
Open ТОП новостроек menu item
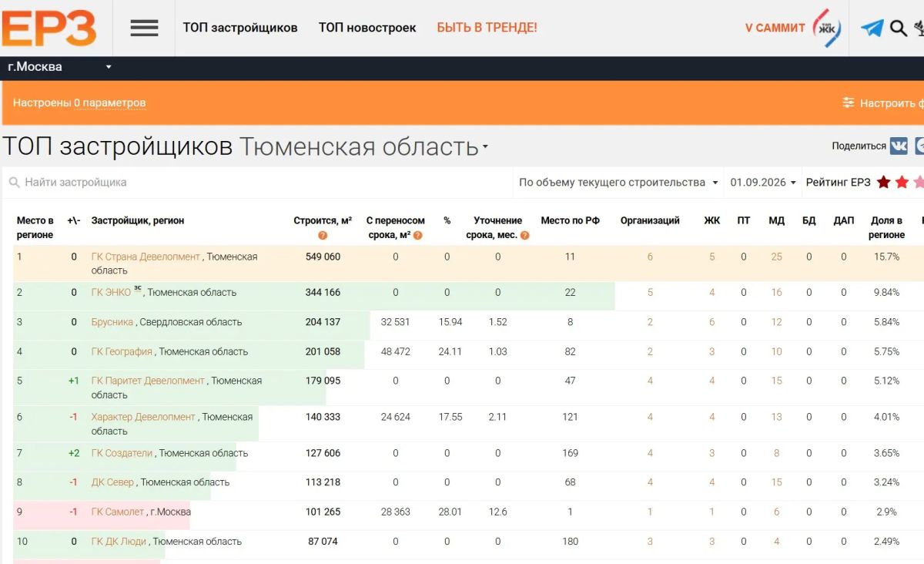click(x=367, y=28)
